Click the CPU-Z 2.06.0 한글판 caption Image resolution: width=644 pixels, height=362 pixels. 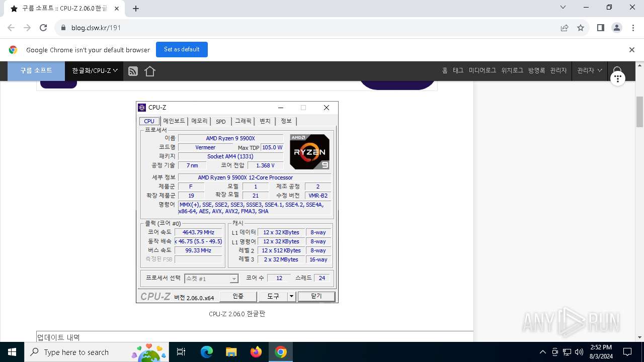[x=237, y=314]
